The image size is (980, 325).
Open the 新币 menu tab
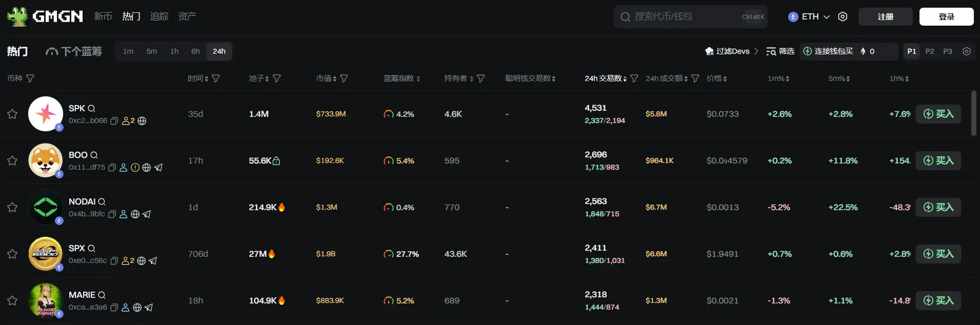click(103, 16)
